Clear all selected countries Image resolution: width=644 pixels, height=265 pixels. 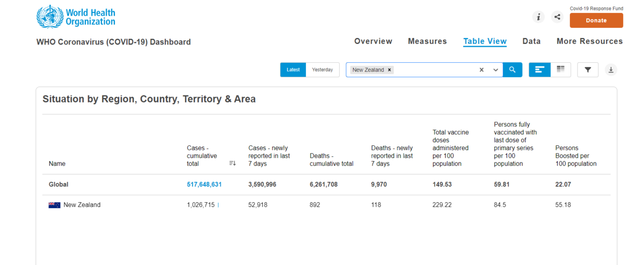tap(481, 70)
